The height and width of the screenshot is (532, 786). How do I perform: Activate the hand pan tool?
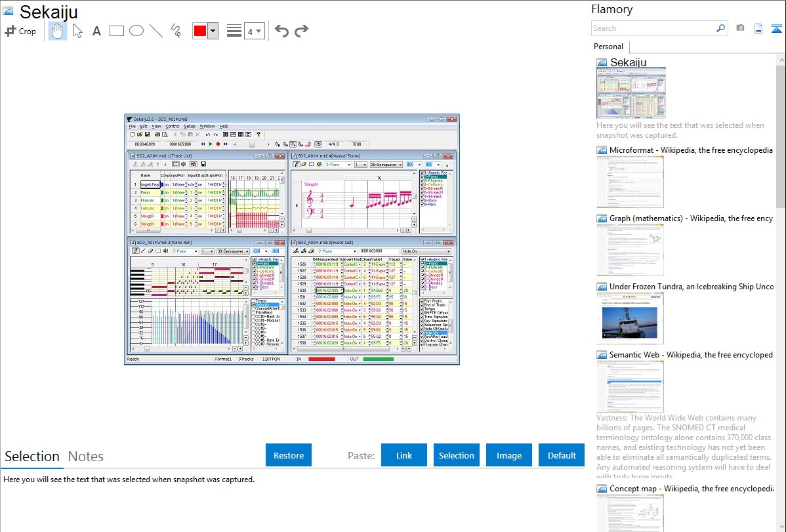point(58,31)
